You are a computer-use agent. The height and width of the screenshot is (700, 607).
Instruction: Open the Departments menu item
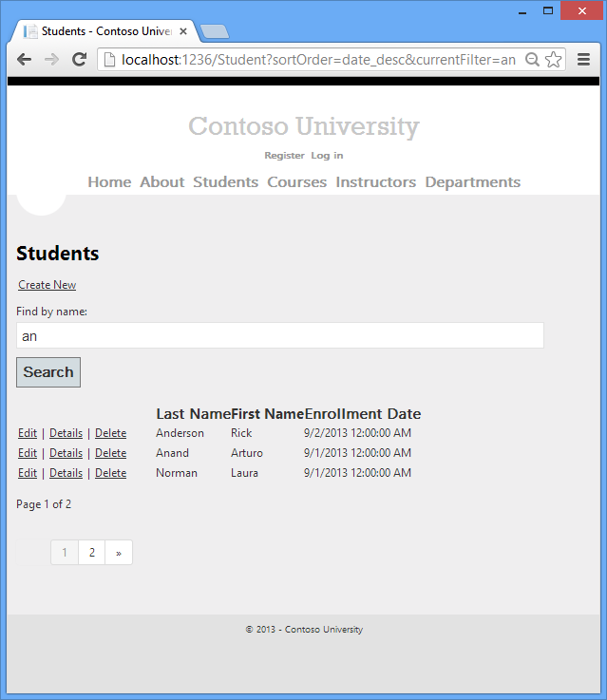tap(473, 182)
